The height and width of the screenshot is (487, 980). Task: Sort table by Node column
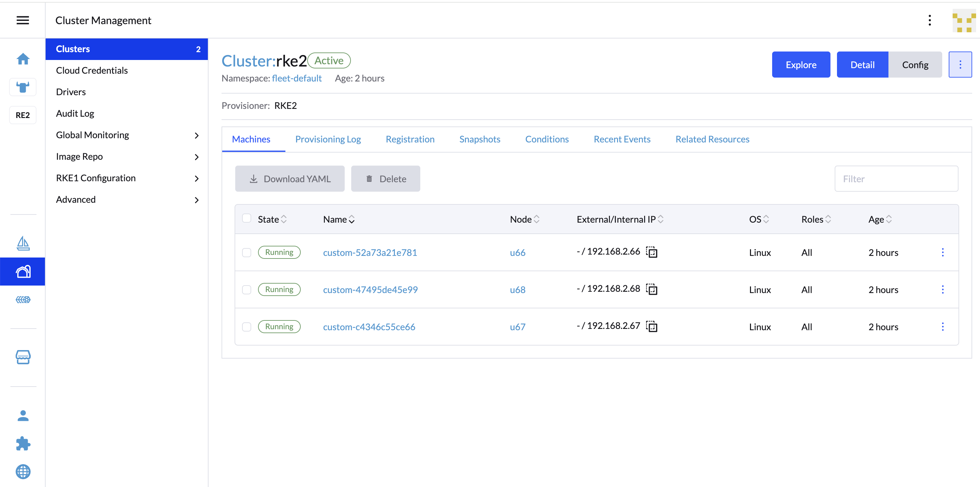[525, 219]
